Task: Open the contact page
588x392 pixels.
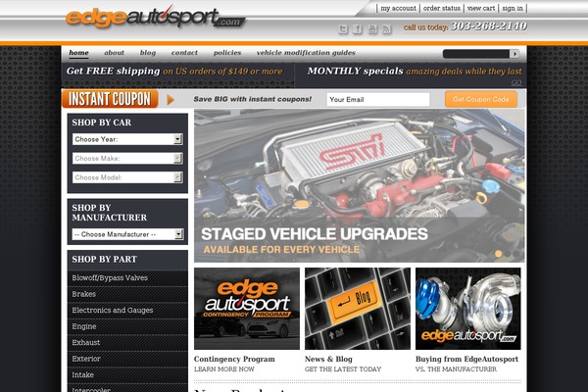Action: point(184,53)
